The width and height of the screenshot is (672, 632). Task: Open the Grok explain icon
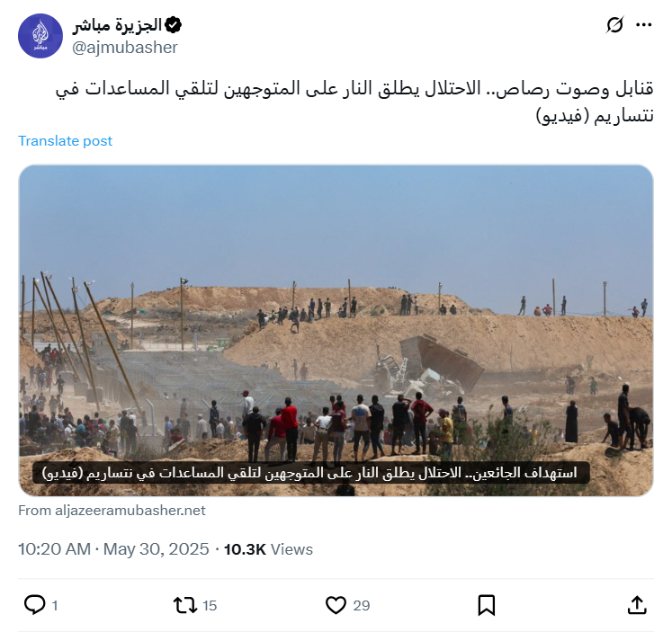click(x=614, y=25)
